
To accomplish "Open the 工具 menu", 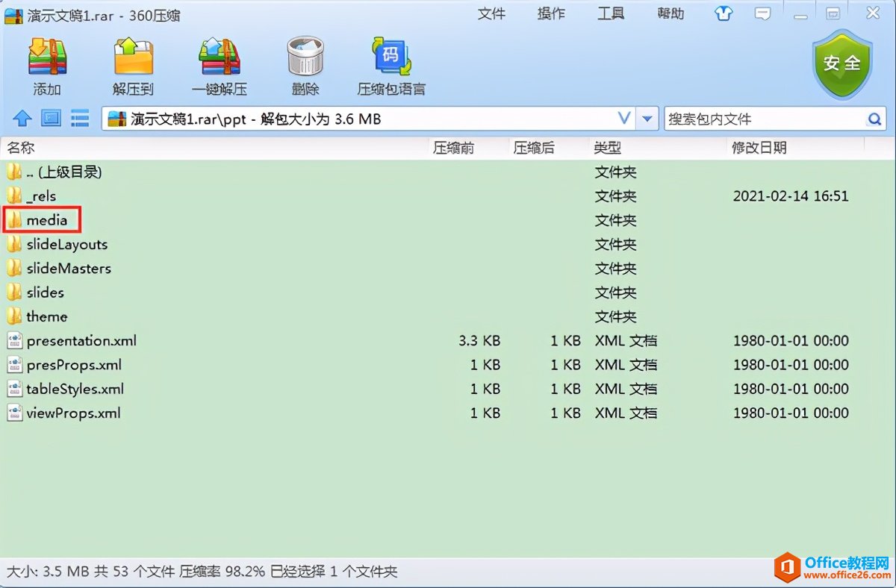I will pos(611,14).
